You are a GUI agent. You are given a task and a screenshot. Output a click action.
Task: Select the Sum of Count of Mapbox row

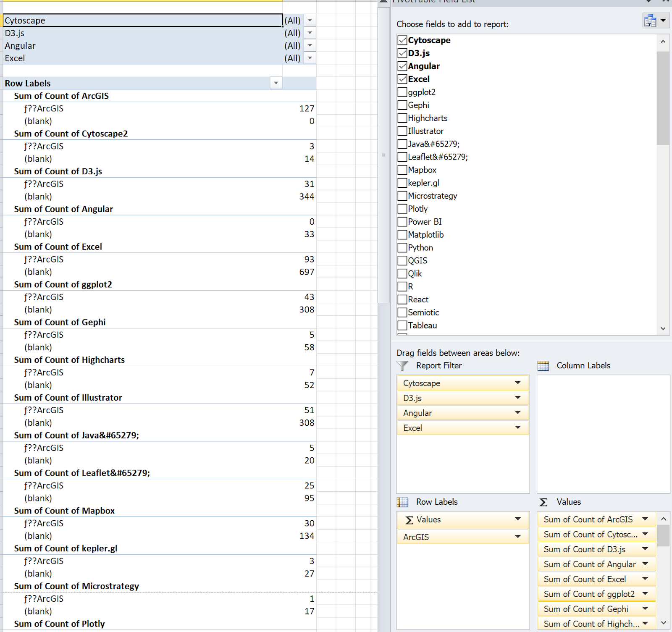click(x=160, y=511)
